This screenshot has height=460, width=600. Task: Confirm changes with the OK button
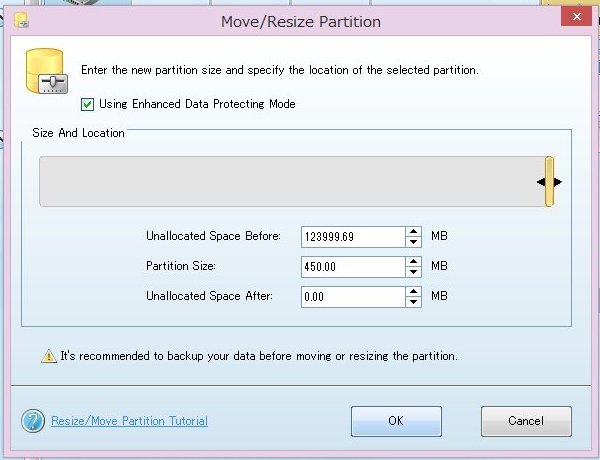point(396,421)
